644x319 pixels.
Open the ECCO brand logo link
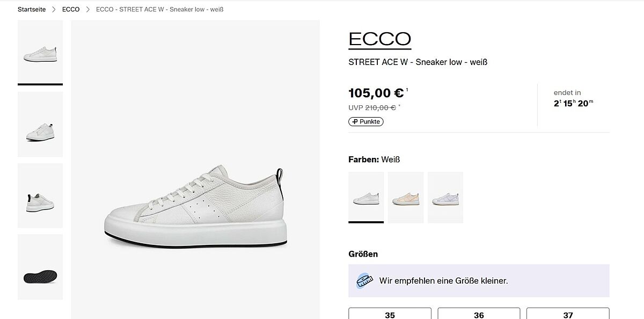click(x=379, y=39)
